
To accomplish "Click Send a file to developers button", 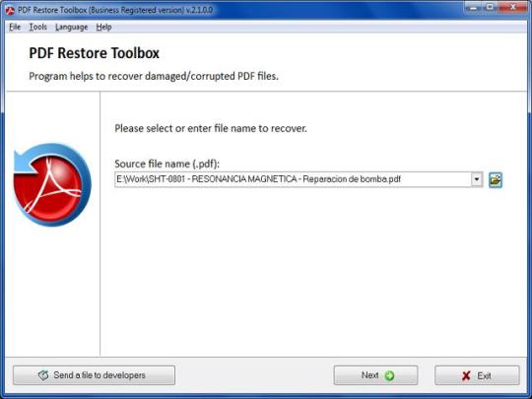I will (94, 375).
